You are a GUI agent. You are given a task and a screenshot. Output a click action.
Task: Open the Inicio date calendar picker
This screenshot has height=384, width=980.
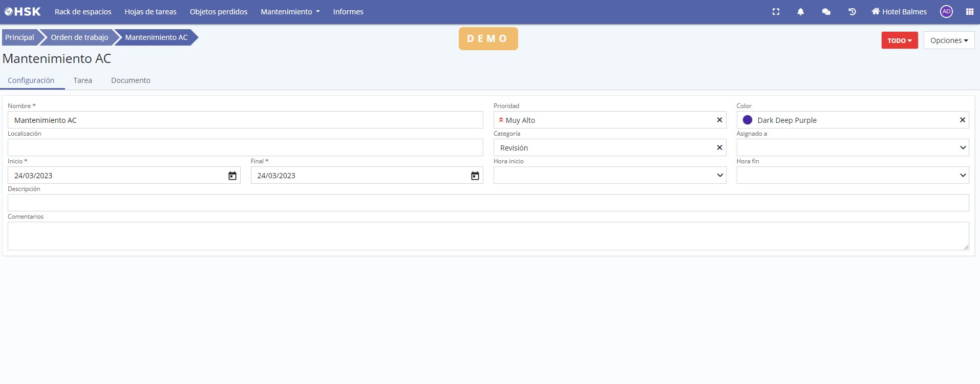pyautogui.click(x=232, y=176)
